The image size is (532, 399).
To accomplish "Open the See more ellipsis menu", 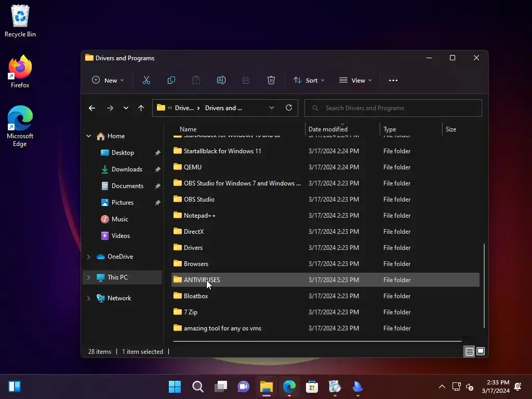I will coord(393,81).
